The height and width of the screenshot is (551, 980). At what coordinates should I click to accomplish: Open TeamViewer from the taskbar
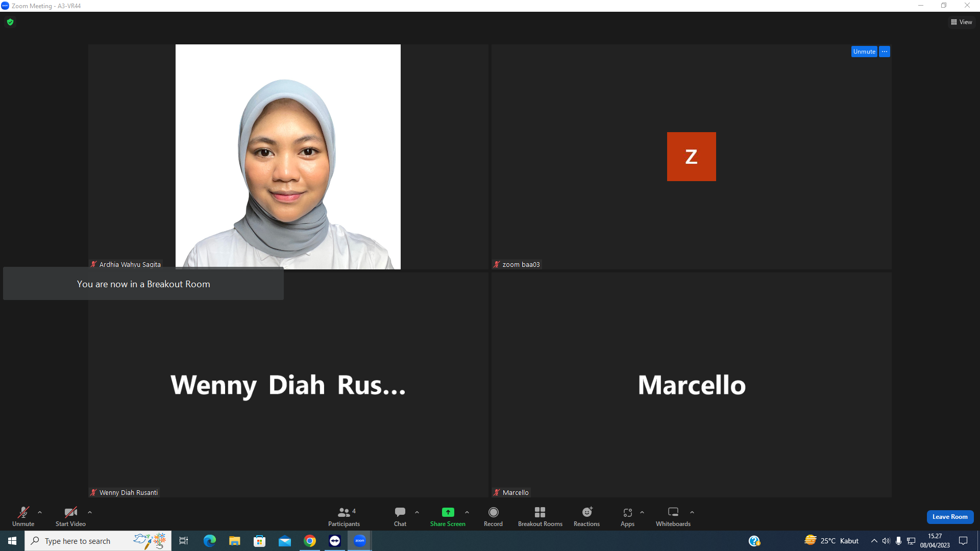335,541
